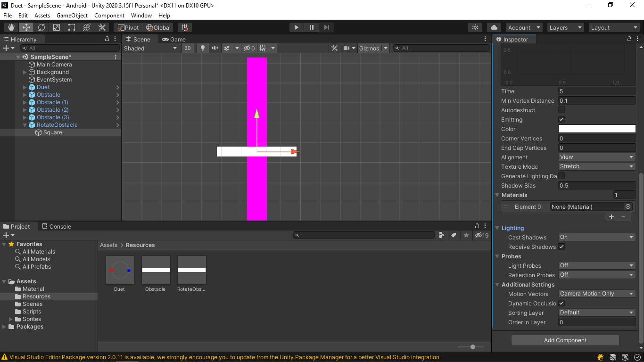
Task: Click Search by Label icon in Project
Action: pyautogui.click(x=454, y=235)
